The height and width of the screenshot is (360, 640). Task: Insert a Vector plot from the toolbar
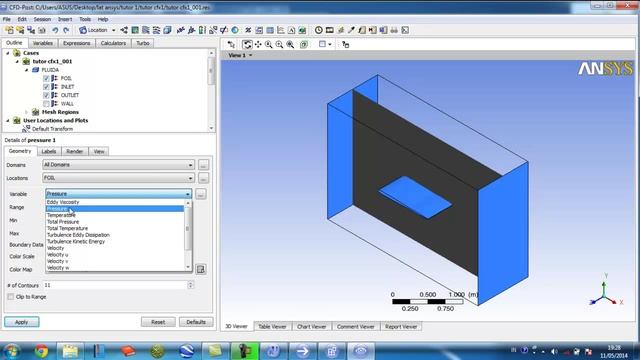[x=124, y=30]
